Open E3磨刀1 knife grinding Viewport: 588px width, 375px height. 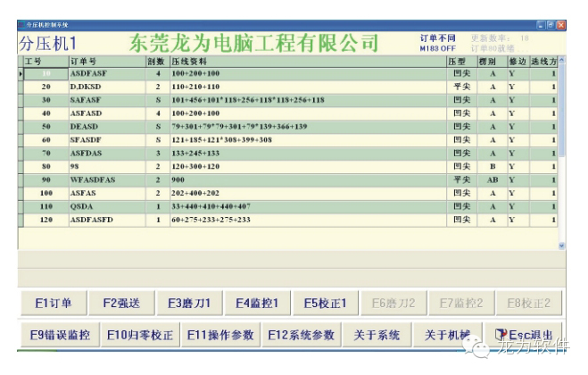coord(189,303)
